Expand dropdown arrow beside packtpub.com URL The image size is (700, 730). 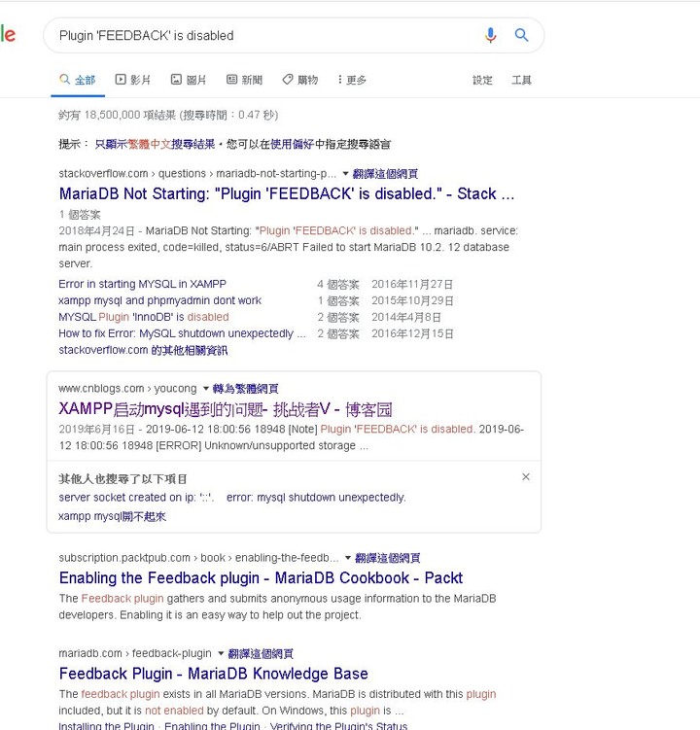(348, 558)
